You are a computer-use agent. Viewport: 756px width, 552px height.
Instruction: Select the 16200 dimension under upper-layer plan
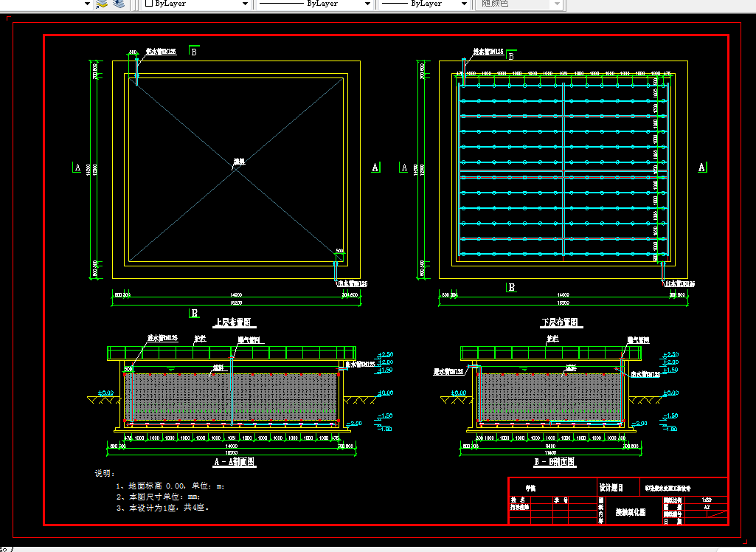click(x=236, y=303)
